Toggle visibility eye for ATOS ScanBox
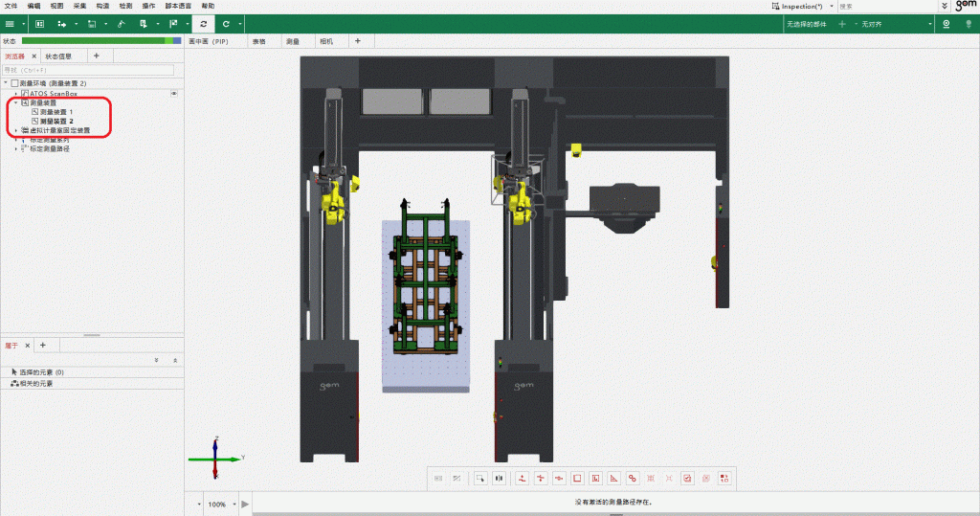The image size is (980, 516). (x=174, y=93)
